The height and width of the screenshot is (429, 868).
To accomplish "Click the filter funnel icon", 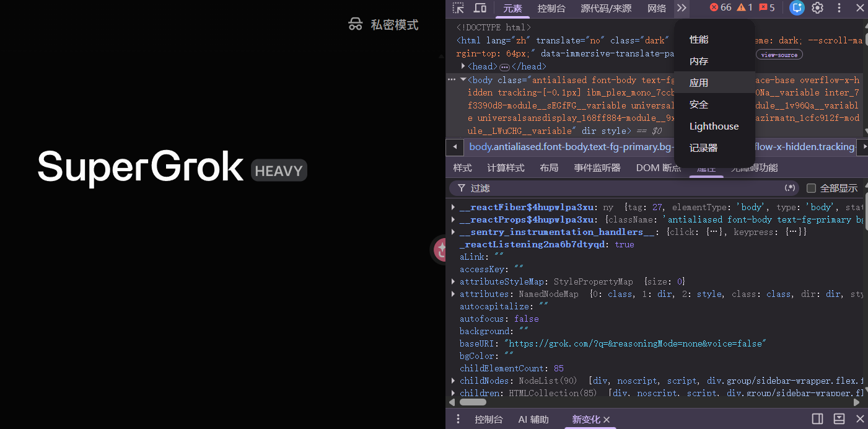I will 462,188.
